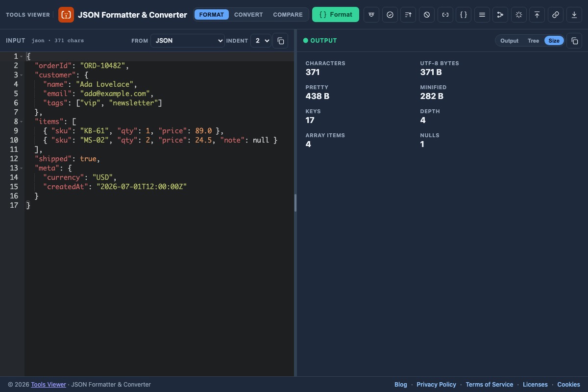The width and height of the screenshot is (588, 392).
Task: Click the three horizontal lines toolbar icon
Action: 482,15
